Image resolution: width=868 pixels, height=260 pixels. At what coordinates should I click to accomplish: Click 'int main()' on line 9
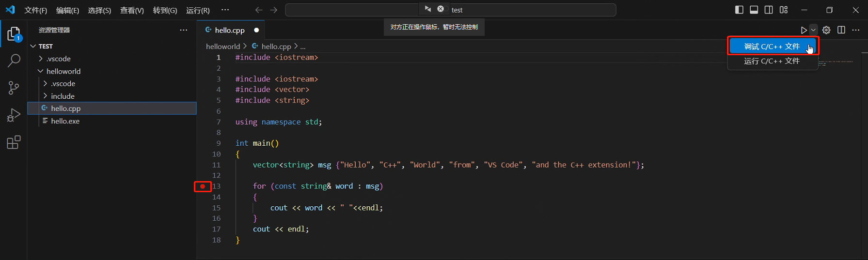(x=257, y=143)
